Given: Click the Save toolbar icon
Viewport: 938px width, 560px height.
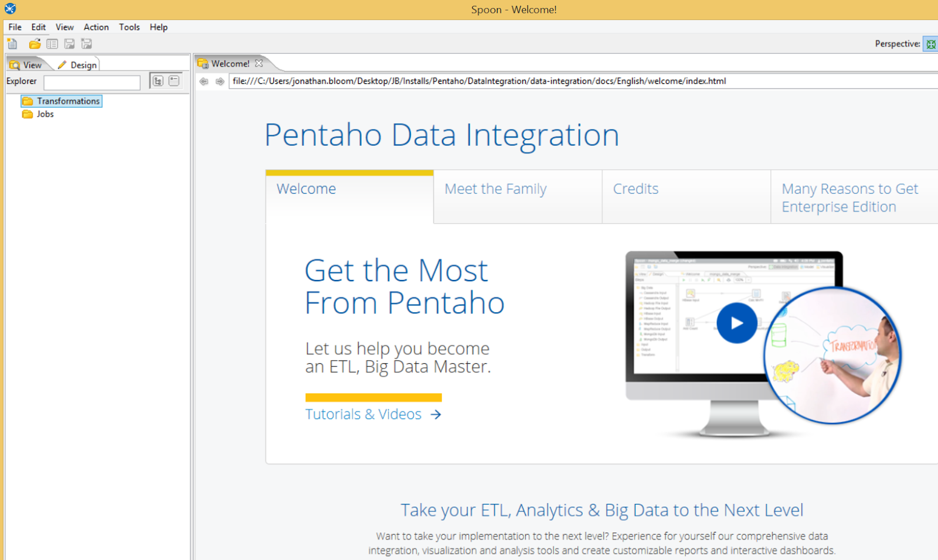Looking at the screenshot, I should pyautogui.click(x=69, y=44).
